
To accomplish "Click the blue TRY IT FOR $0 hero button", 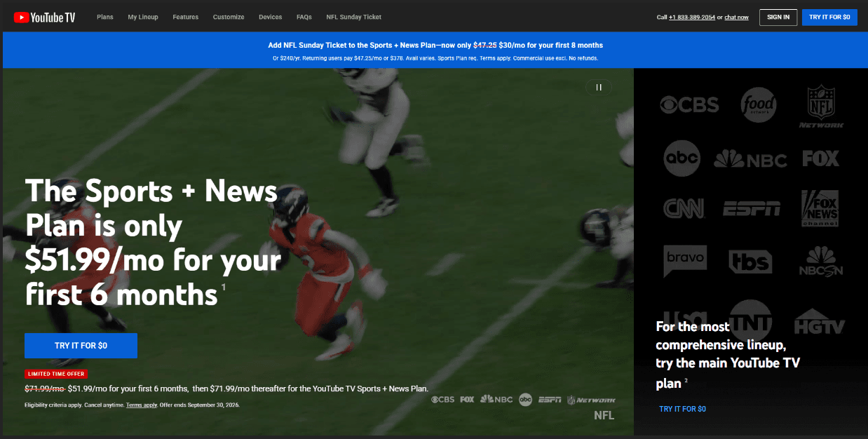I will pyautogui.click(x=81, y=346).
